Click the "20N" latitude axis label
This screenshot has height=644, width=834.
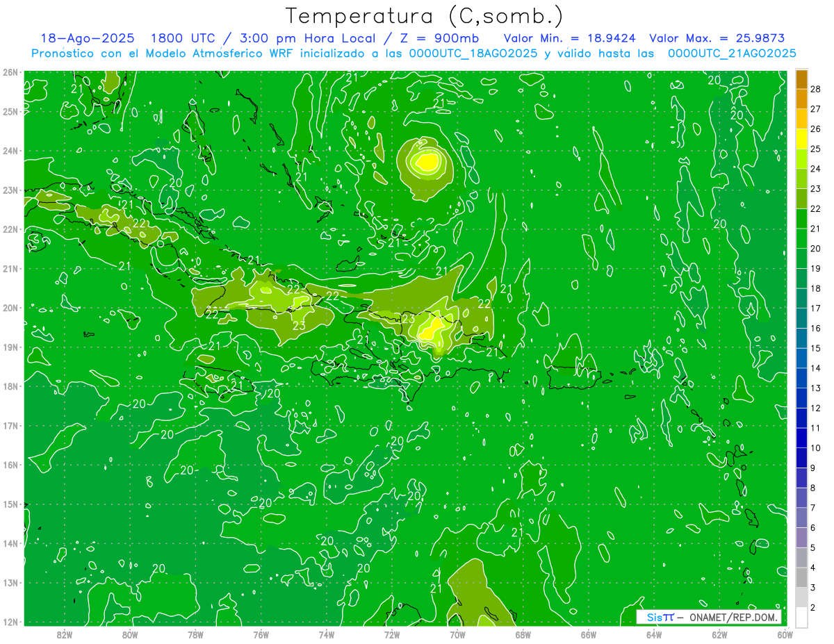10,308
